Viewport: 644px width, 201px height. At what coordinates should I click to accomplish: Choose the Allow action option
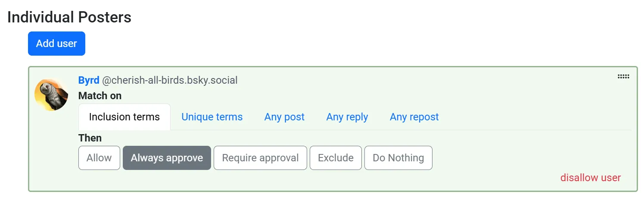coord(99,158)
